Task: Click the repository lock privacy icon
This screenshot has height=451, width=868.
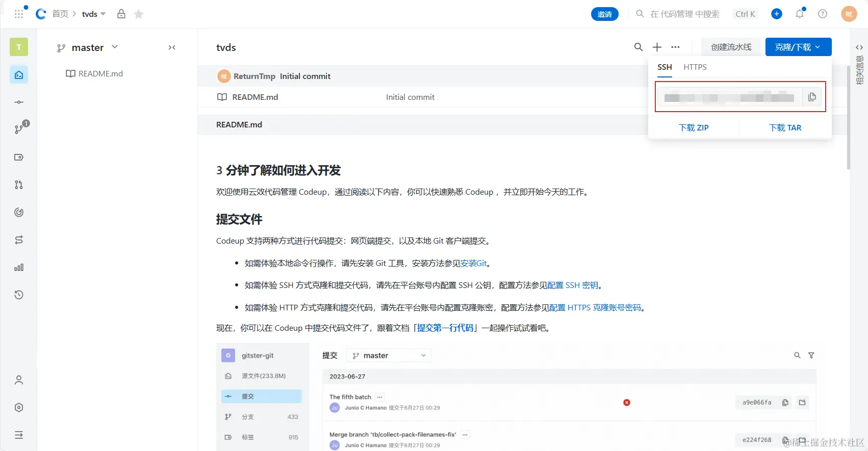Action: point(121,14)
